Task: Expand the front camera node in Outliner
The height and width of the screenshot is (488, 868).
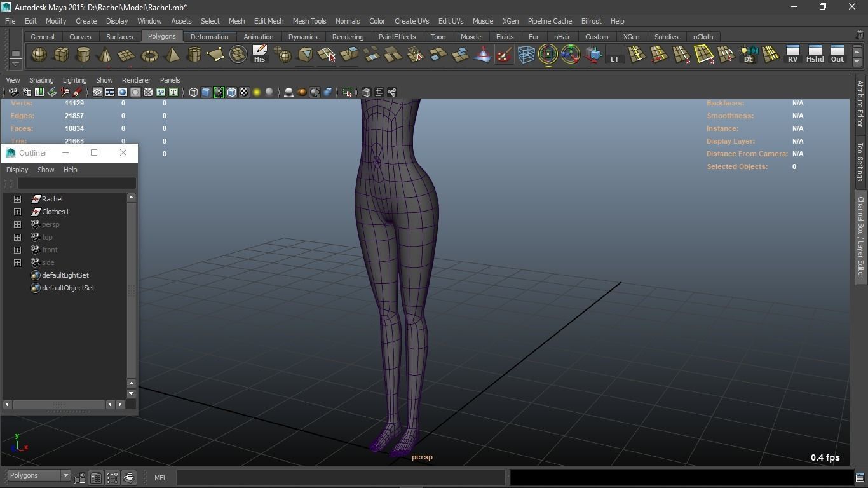Action: [18, 250]
